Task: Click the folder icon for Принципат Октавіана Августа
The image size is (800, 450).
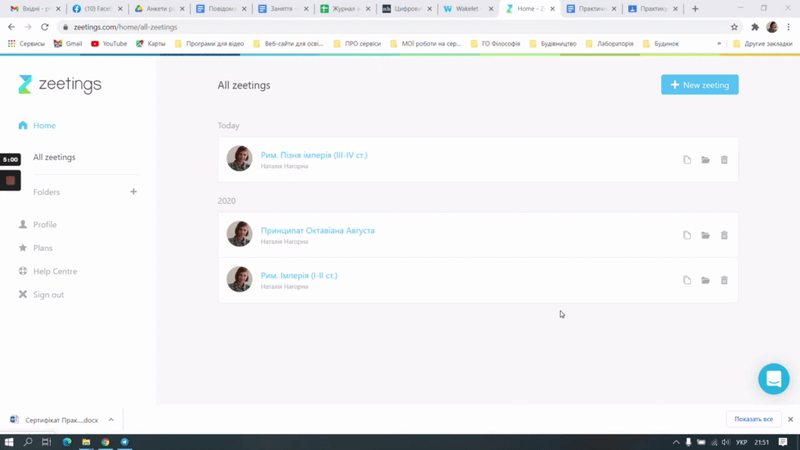Action: [705, 235]
